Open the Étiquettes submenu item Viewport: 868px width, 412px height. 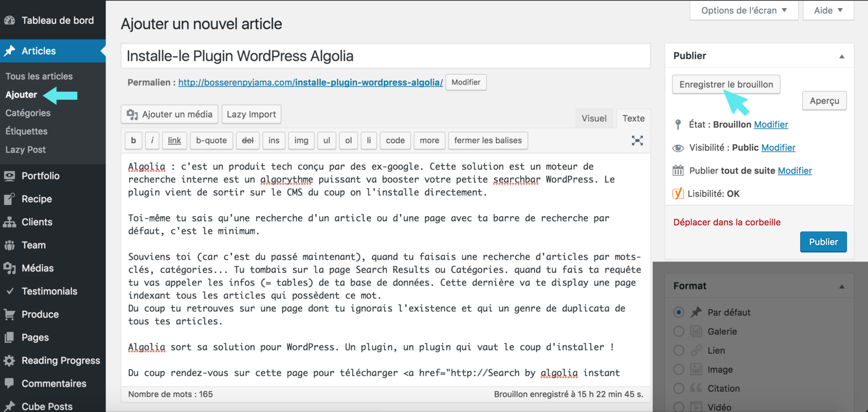point(27,131)
